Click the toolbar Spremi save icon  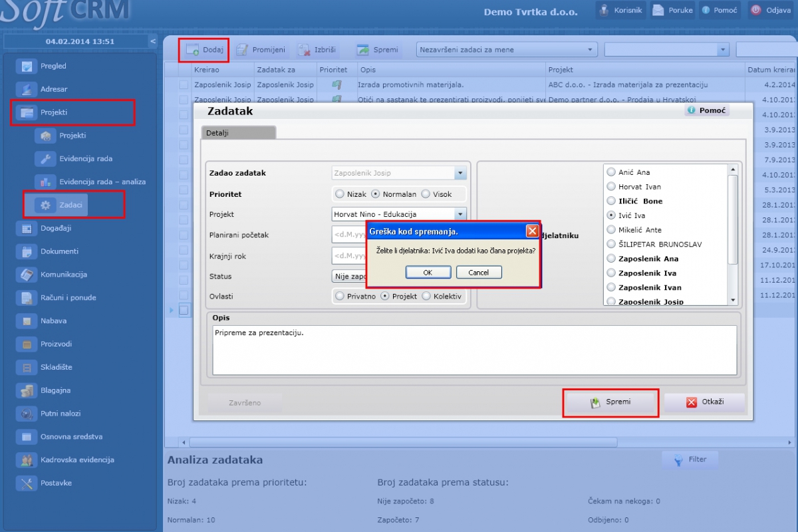pos(362,50)
